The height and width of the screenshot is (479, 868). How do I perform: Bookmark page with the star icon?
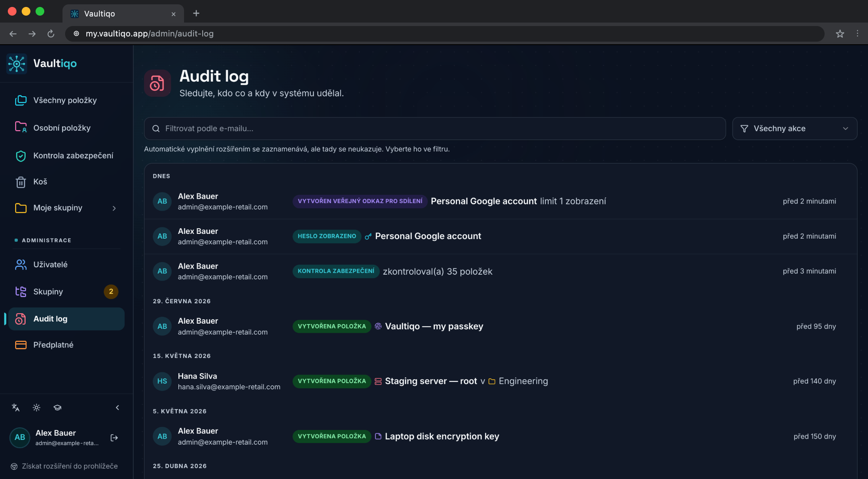840,34
